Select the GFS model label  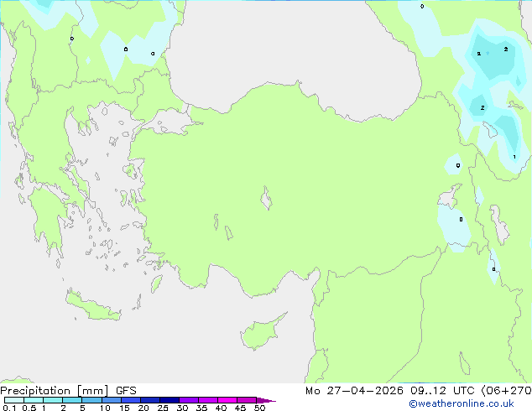point(126,391)
